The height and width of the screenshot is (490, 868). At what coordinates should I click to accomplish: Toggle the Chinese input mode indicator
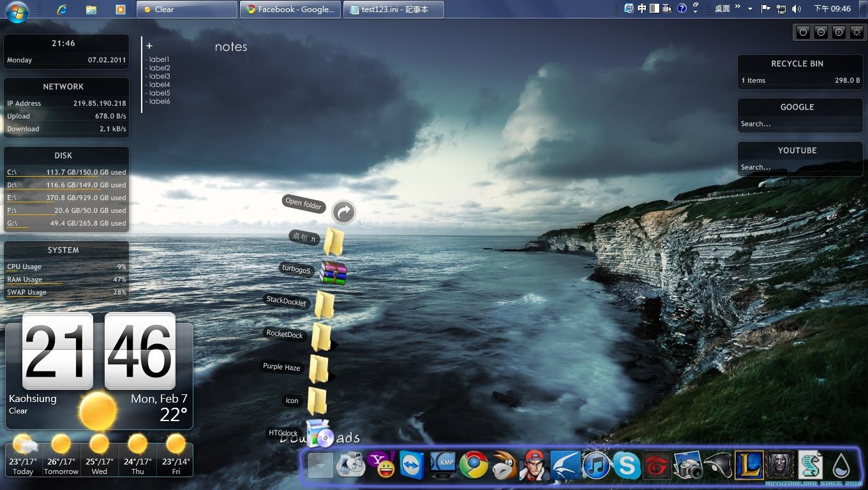(642, 9)
